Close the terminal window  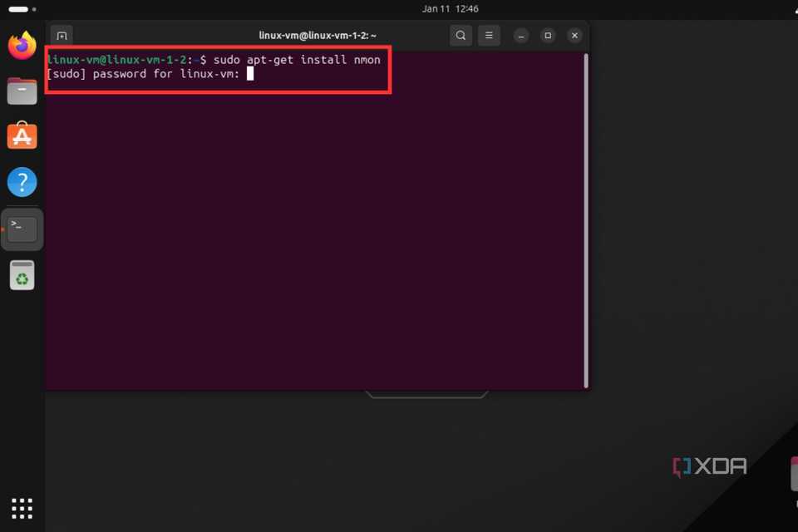(x=574, y=36)
